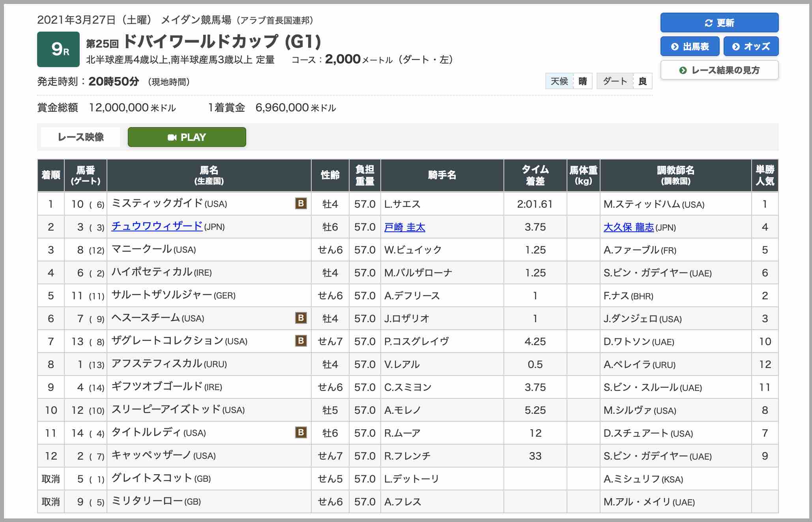Click the 晴 weather status badge
812x522 pixels.
(584, 81)
